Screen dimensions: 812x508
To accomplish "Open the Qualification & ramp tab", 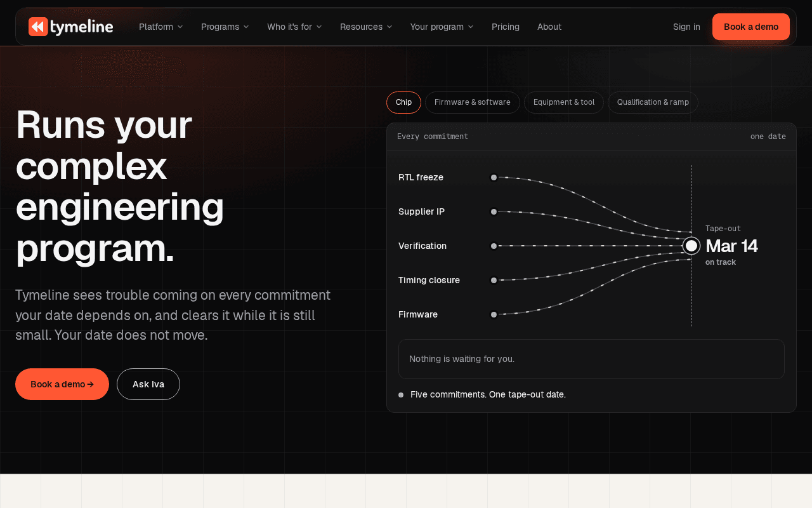I will pos(653,102).
